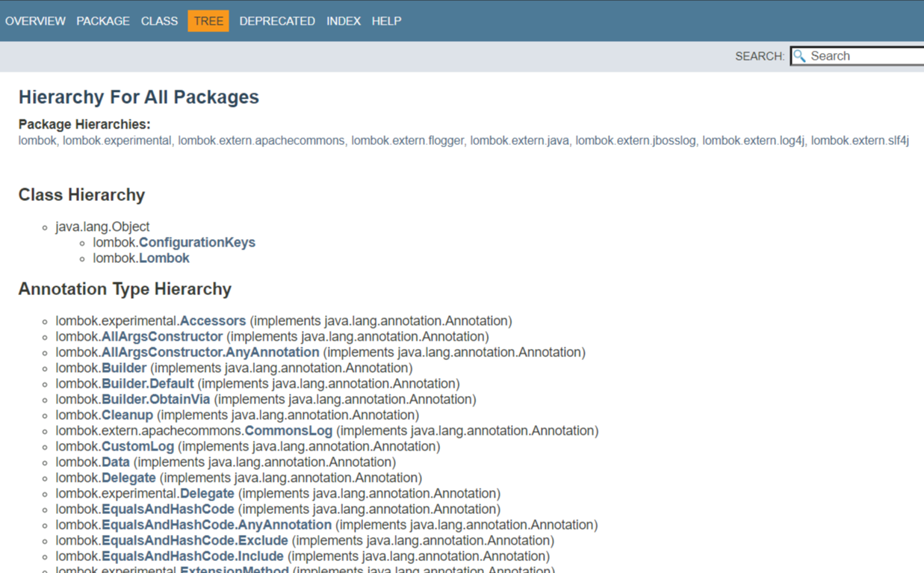Open lombok.experimental package hierarchy link
This screenshot has height=573, width=924.
click(x=117, y=140)
